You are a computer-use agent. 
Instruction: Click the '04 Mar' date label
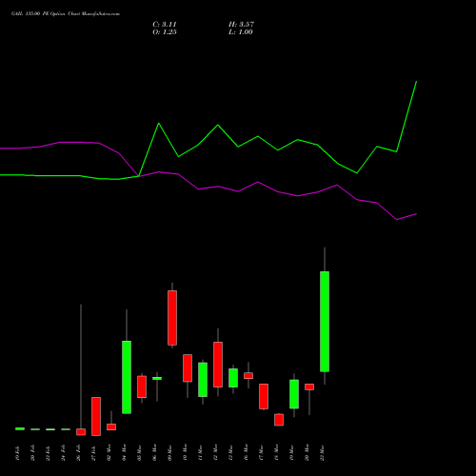[124, 452]
